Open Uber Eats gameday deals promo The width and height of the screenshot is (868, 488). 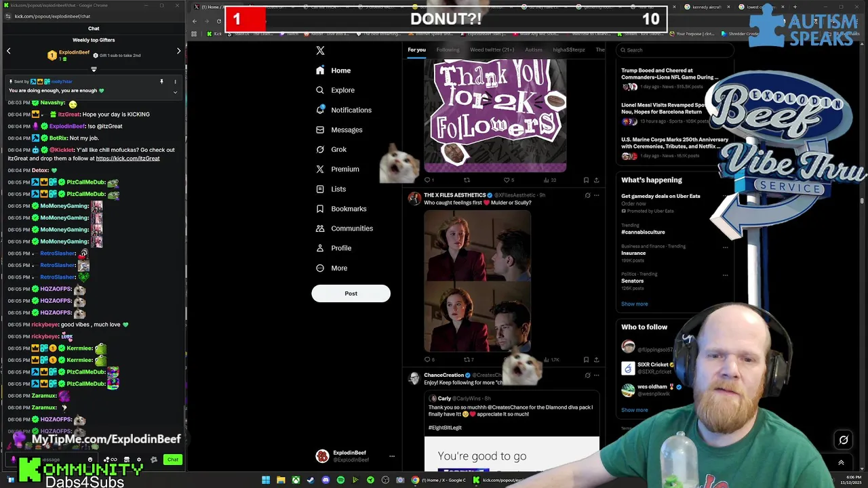tap(660, 196)
